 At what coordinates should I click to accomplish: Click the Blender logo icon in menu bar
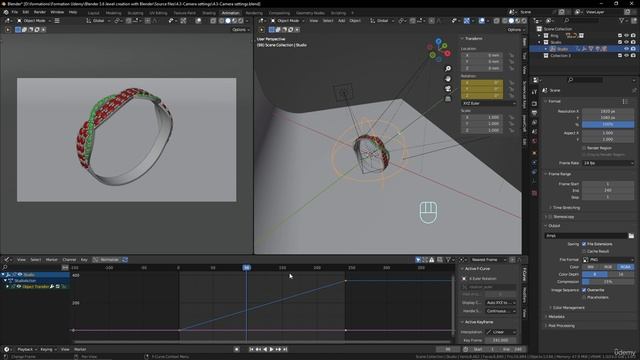(x=6, y=12)
